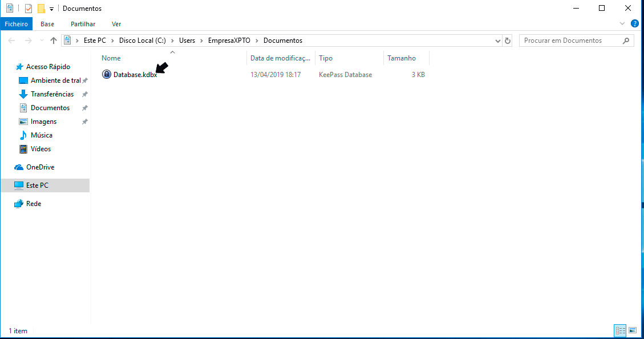Screen dimensions: 644x339
Task: Click Disco Local (C:) in address bar
Action: 143,41
